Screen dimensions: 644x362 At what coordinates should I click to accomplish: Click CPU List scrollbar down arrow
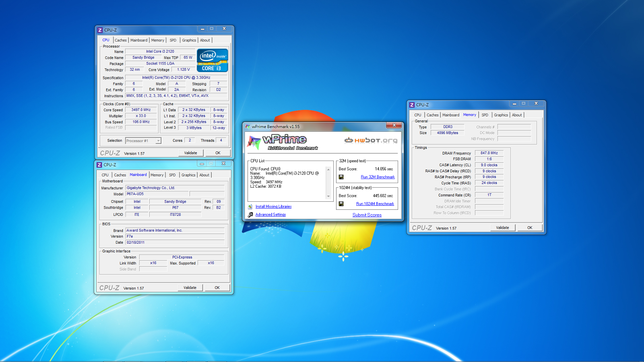point(328,197)
